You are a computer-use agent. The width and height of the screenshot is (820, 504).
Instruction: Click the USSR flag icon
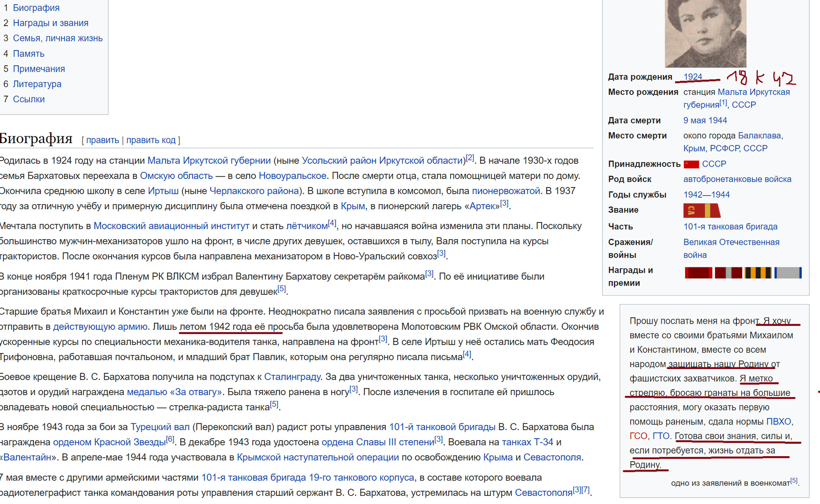pyautogui.click(x=691, y=164)
